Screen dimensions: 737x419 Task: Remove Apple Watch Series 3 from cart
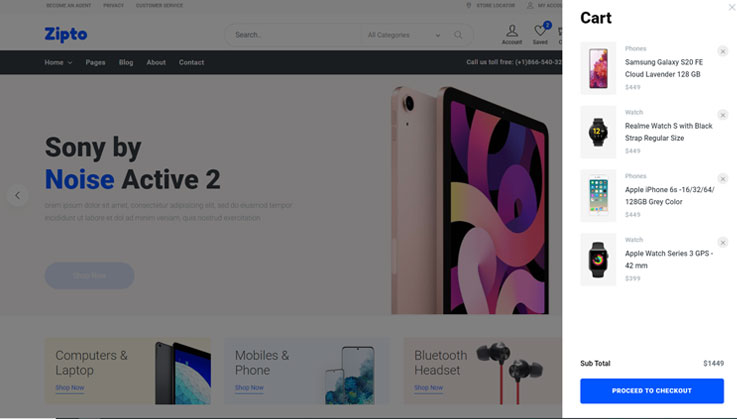723,243
